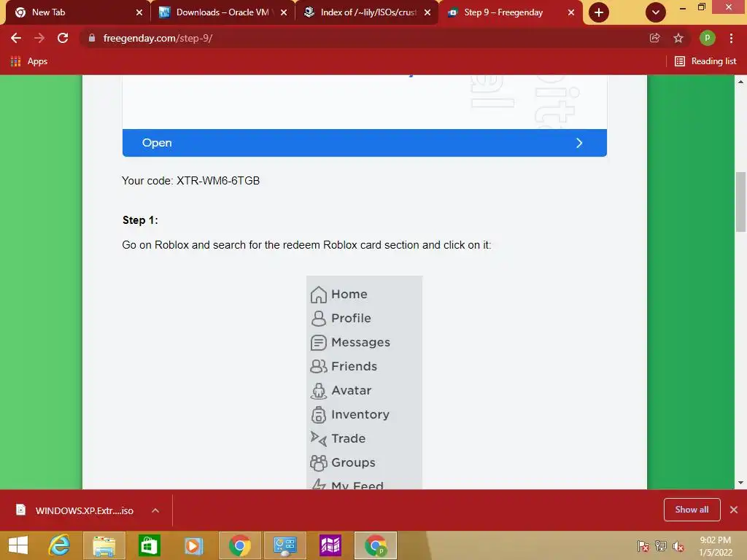
Task: Close the Downloads – Oracle VM tab
Action: click(284, 12)
